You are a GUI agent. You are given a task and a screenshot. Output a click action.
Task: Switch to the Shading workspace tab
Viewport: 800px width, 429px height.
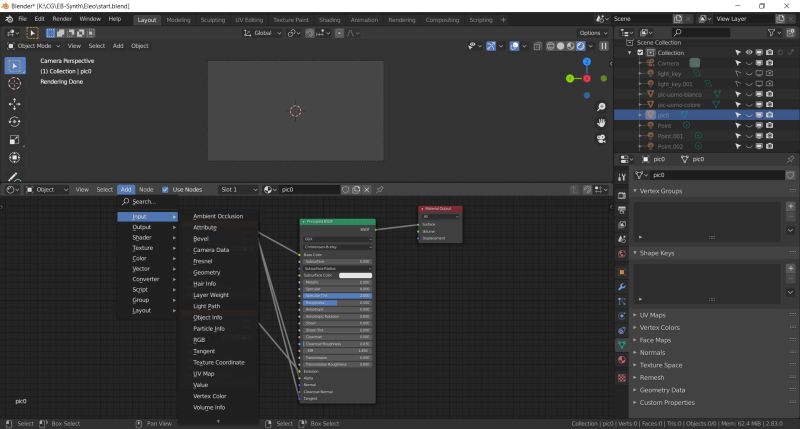pos(330,20)
